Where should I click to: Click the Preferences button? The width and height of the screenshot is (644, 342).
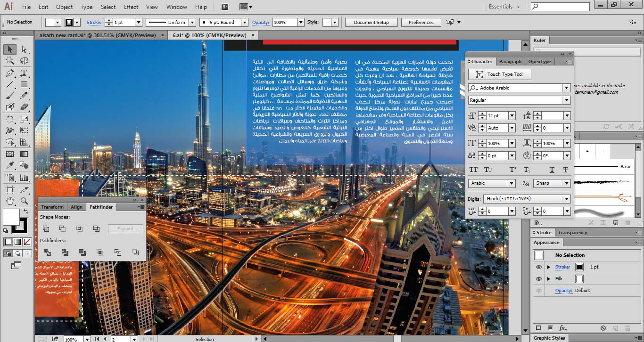[421, 22]
